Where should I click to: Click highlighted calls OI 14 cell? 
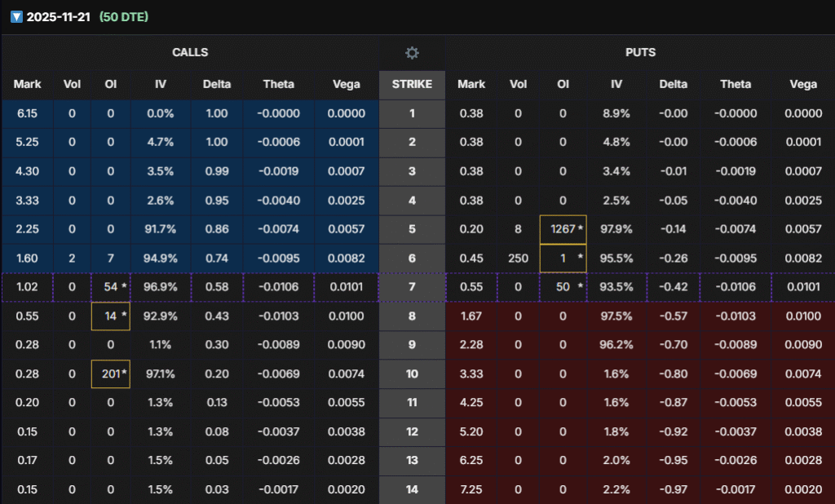(x=110, y=316)
